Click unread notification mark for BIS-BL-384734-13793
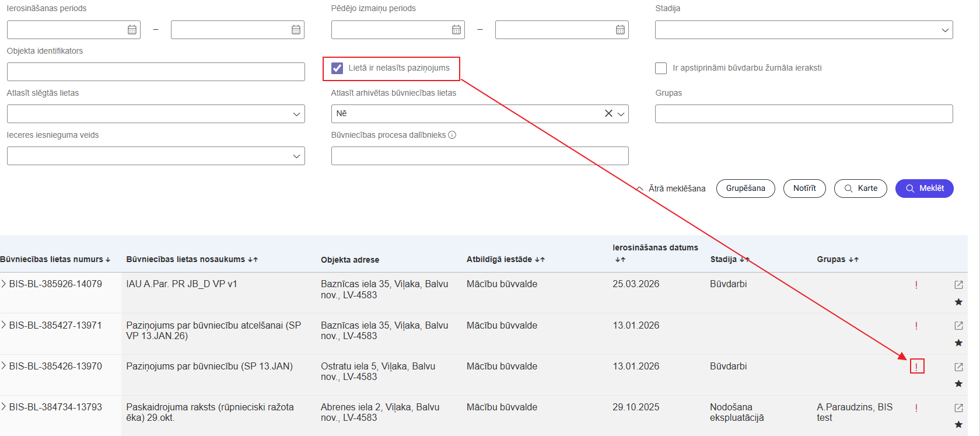This screenshot has width=980, height=436. click(x=916, y=408)
